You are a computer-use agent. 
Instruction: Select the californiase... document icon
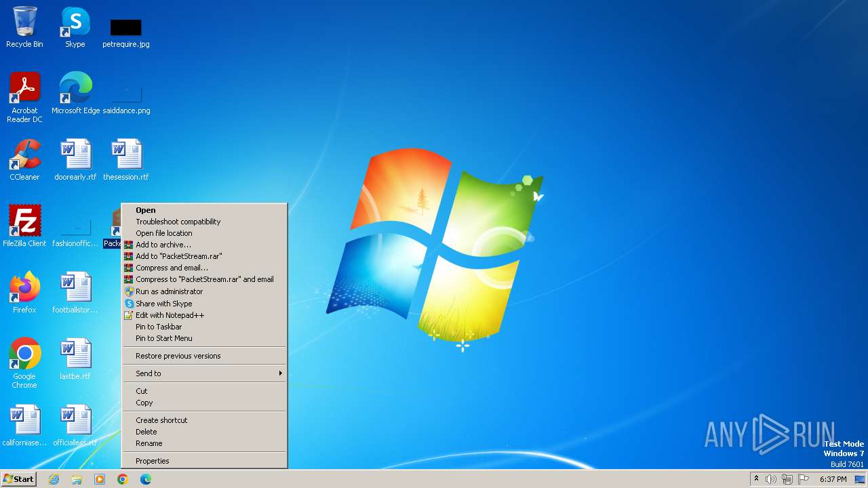pyautogui.click(x=24, y=426)
